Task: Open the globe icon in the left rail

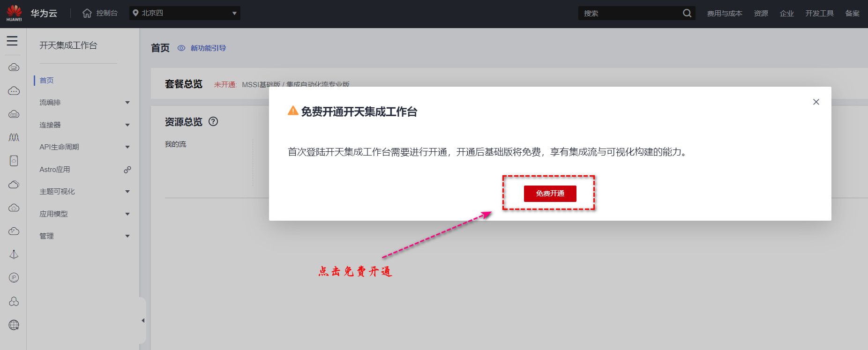Action: pos(14,325)
